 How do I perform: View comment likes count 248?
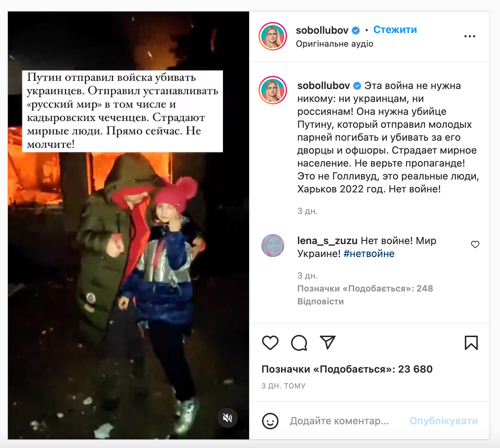[365, 289]
